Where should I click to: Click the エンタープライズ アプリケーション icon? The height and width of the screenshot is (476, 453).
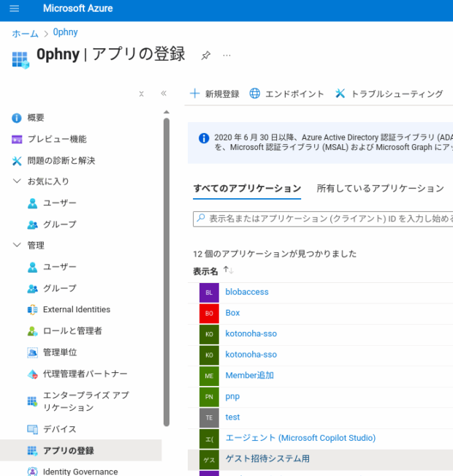click(32, 401)
